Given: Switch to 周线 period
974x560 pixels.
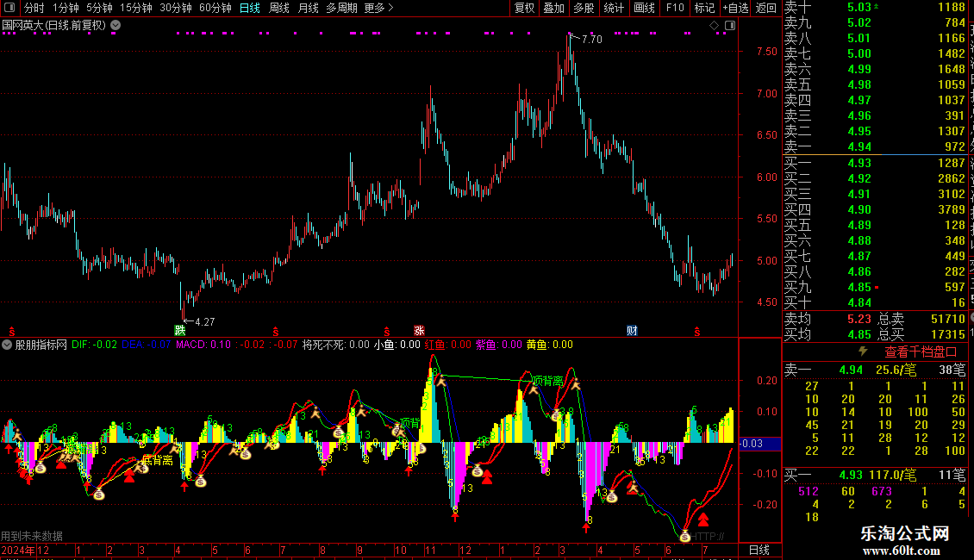Looking at the screenshot, I should tap(279, 8).
